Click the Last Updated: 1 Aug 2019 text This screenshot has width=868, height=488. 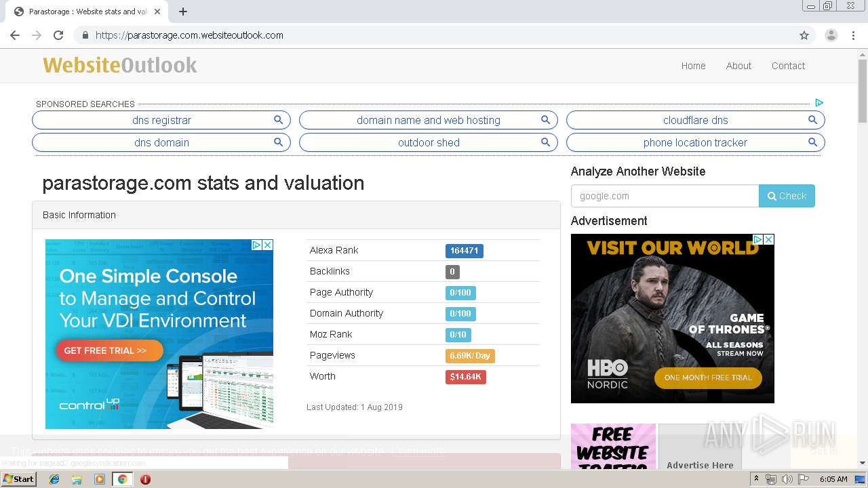(355, 407)
